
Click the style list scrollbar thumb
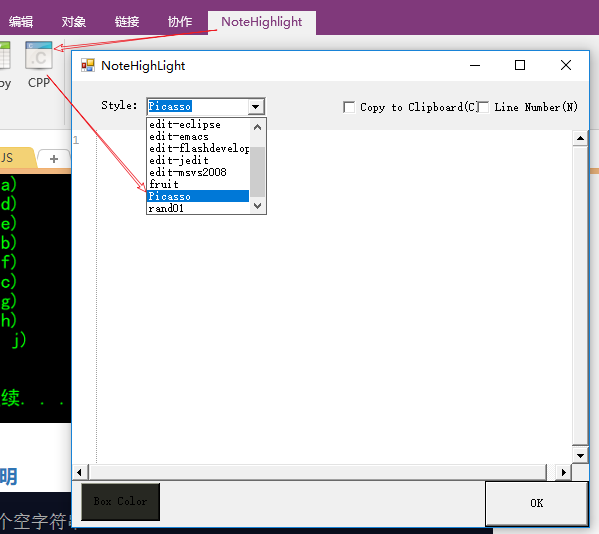(257, 171)
